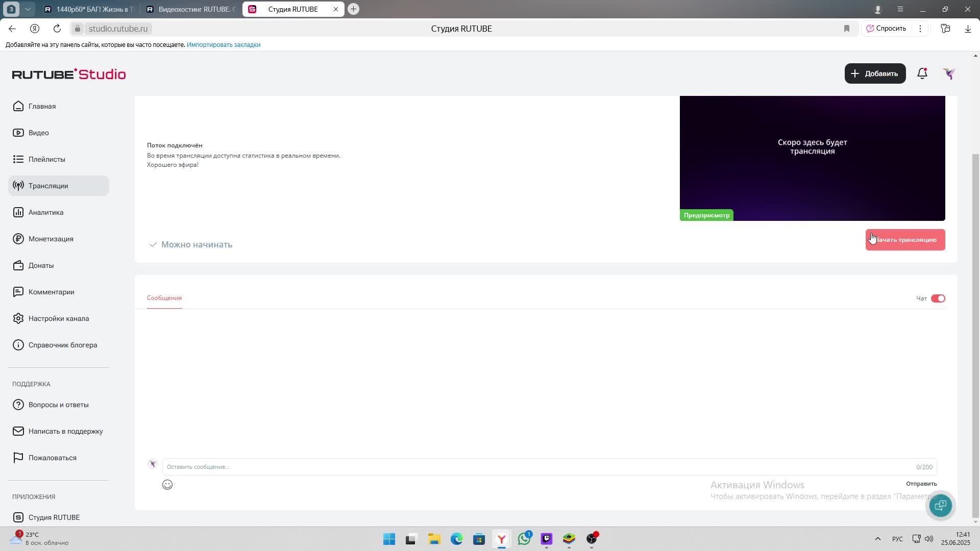Click Импортировать закладки link
The image size is (980, 551).
(224, 45)
